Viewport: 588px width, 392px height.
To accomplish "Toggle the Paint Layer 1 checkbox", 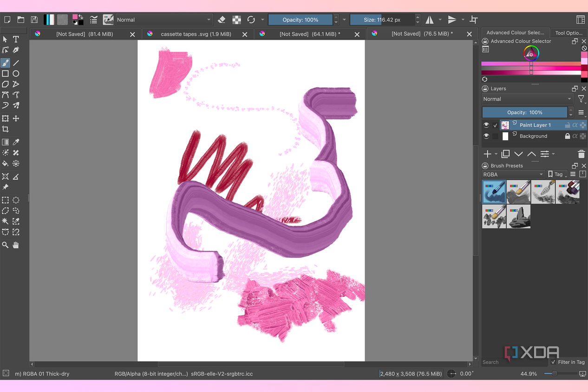I will coord(495,125).
